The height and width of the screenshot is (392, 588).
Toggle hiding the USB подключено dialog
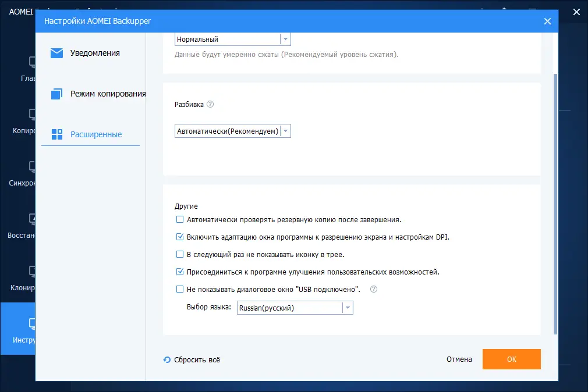pyautogui.click(x=180, y=289)
